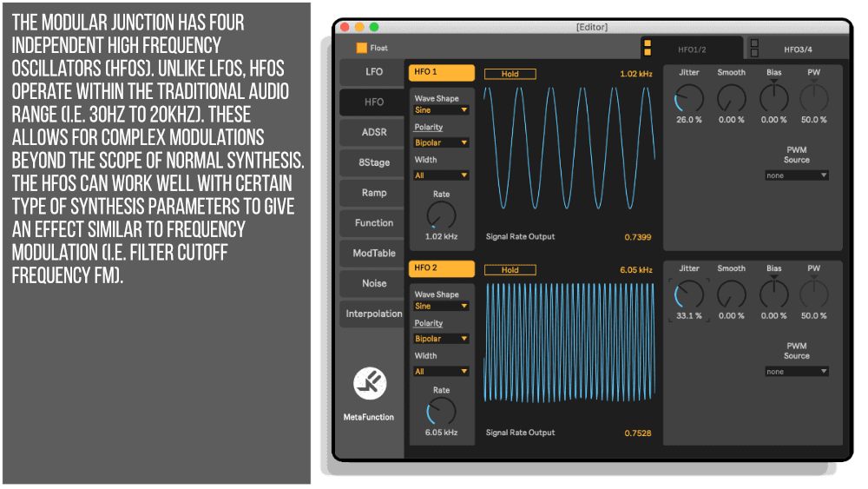Click the HFO 2 Bias knob
This screenshot has height=489, width=868.
773,294
